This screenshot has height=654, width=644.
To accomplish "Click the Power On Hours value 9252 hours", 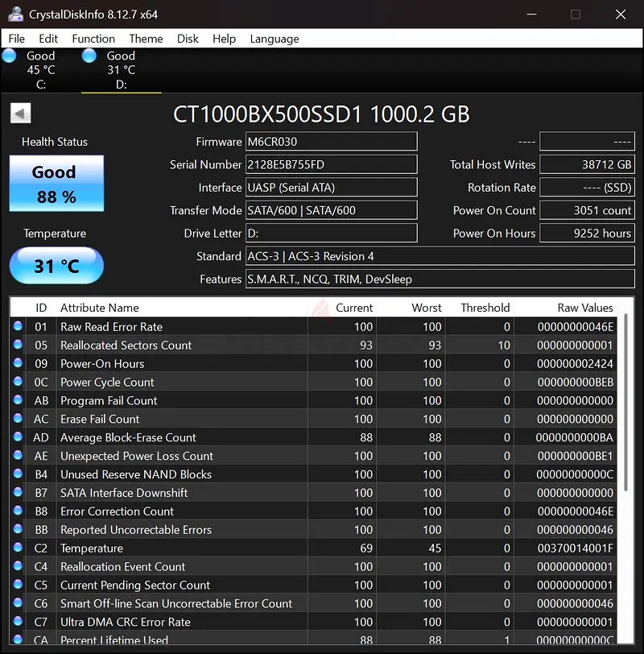I will pyautogui.click(x=588, y=233).
